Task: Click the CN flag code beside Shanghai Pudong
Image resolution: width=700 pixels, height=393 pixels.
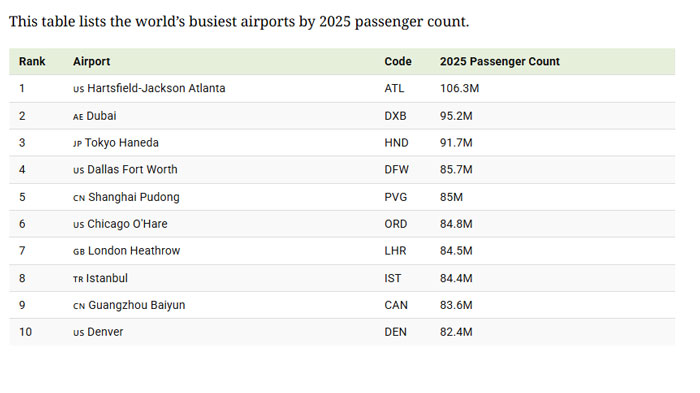Action: click(x=79, y=198)
